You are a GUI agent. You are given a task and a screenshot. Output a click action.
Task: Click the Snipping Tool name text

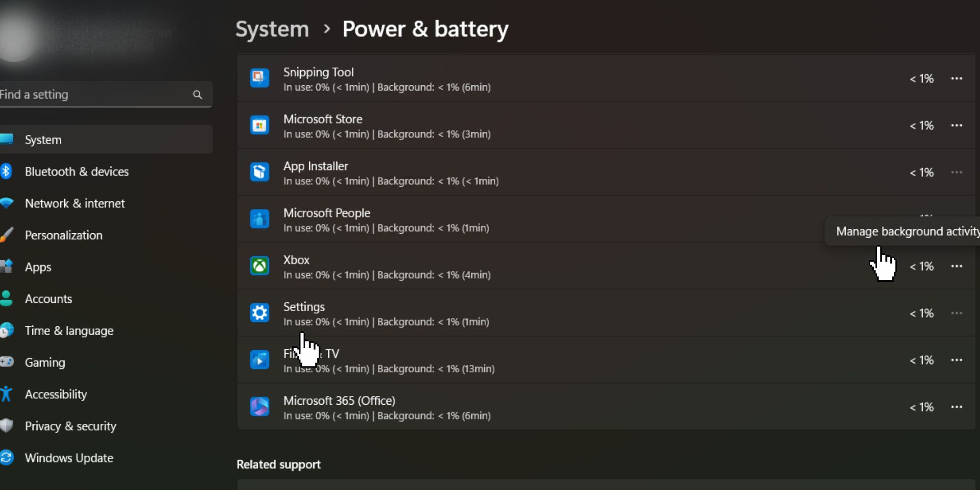318,73
